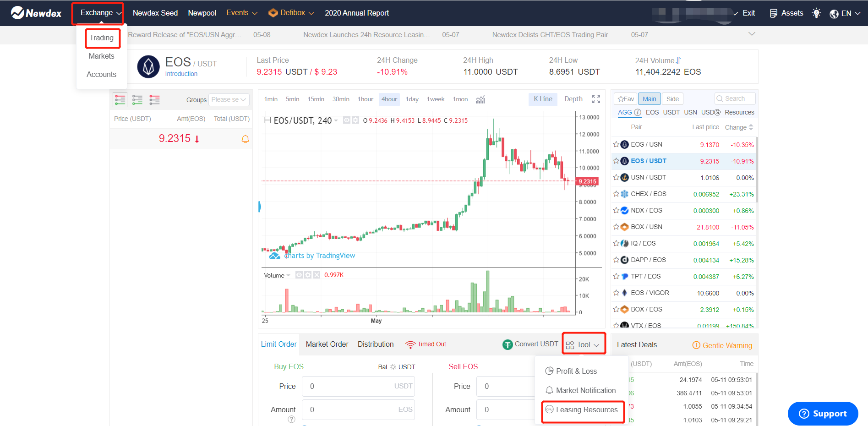Hide the EOS/USDT series with eye icon
The height and width of the screenshot is (426, 868).
347,120
